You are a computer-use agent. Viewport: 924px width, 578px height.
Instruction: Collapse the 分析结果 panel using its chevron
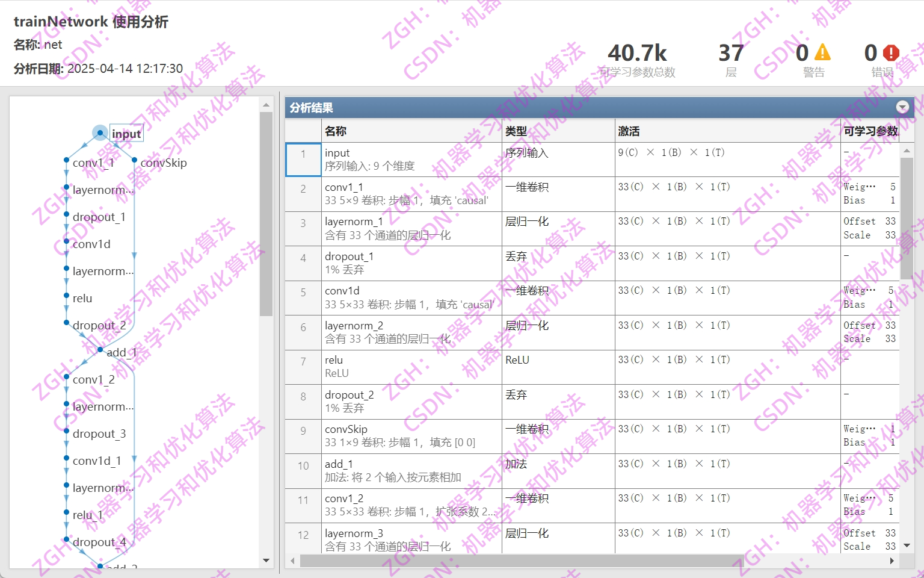902,107
